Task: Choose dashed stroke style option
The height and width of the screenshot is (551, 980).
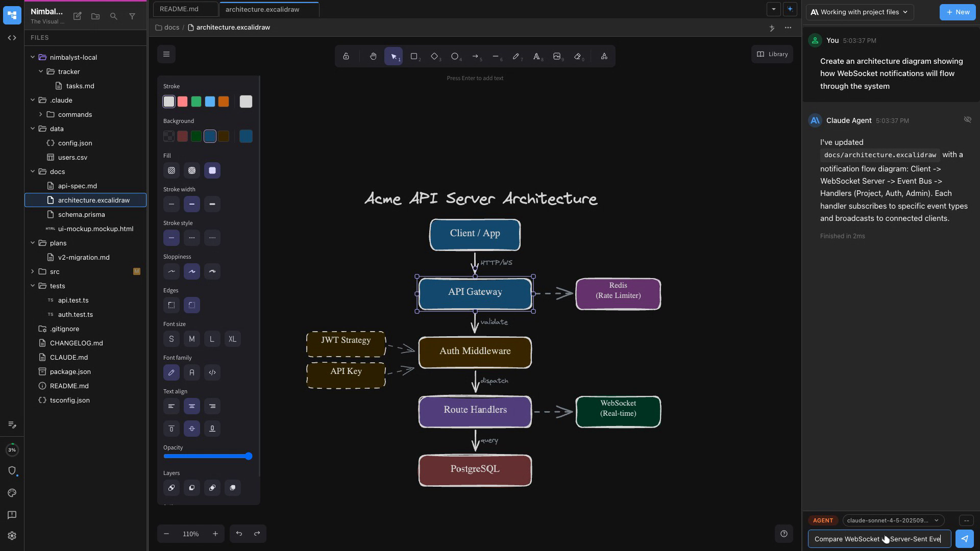Action: click(x=192, y=238)
